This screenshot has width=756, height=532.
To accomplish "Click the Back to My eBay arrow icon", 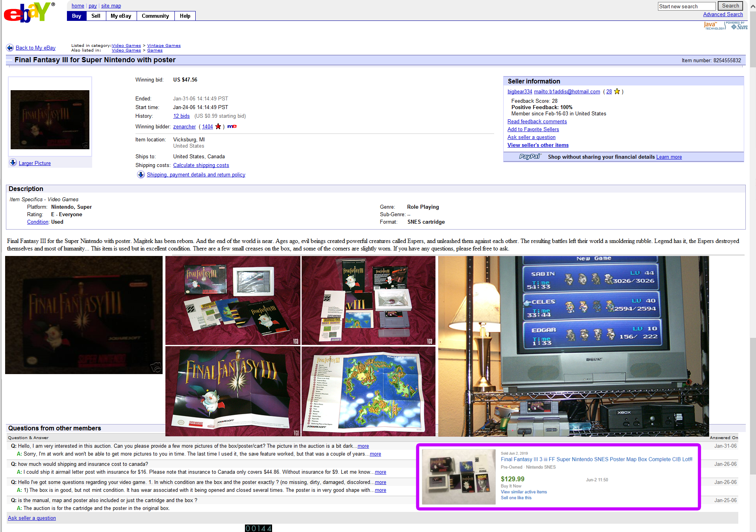I will (x=10, y=48).
